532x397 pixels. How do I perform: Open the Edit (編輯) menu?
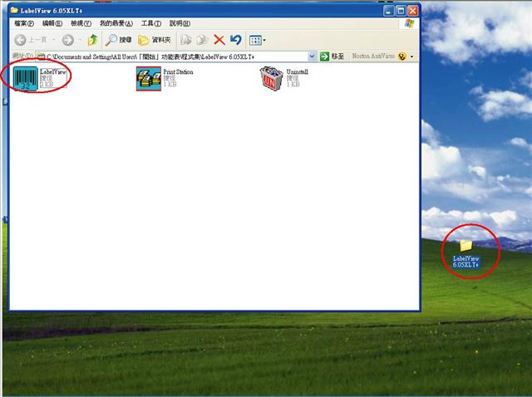pyautogui.click(x=52, y=23)
